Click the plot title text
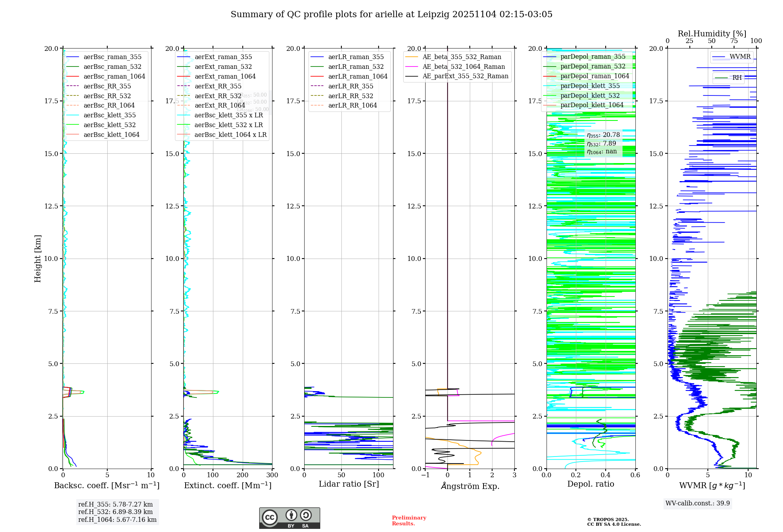Screen dimensions: 783x532 391,14
